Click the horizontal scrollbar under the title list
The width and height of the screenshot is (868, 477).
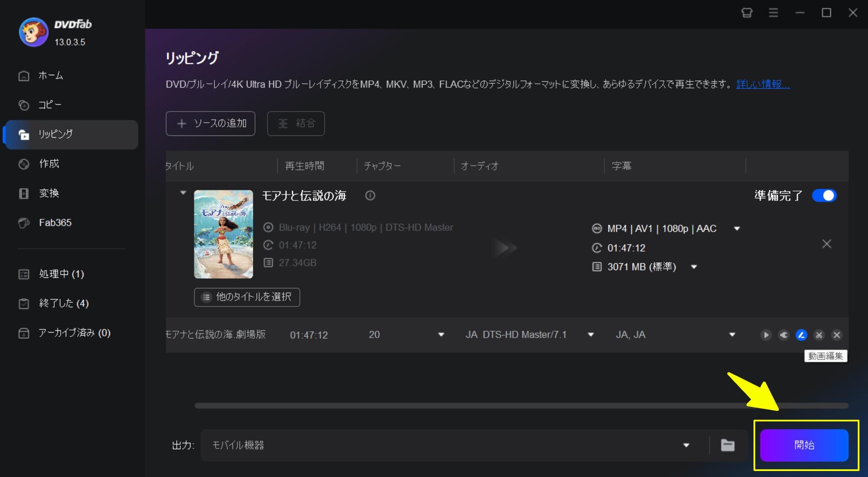coord(521,406)
